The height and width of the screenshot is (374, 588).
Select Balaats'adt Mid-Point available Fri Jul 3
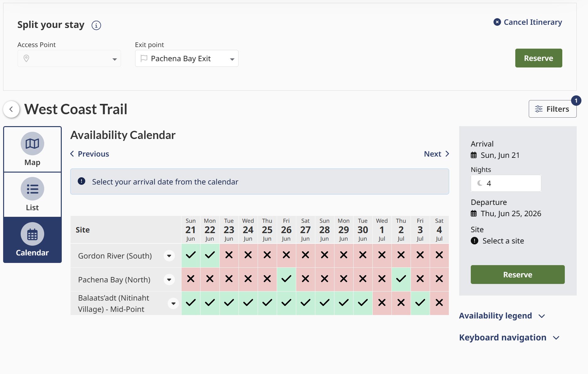coord(420,303)
